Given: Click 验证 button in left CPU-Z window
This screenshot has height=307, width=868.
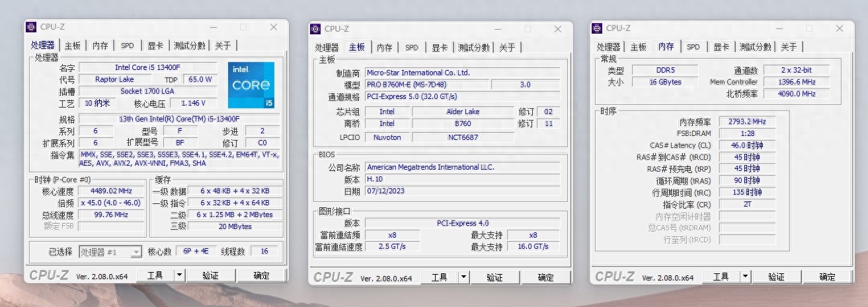Looking at the screenshot, I should 210,275.
